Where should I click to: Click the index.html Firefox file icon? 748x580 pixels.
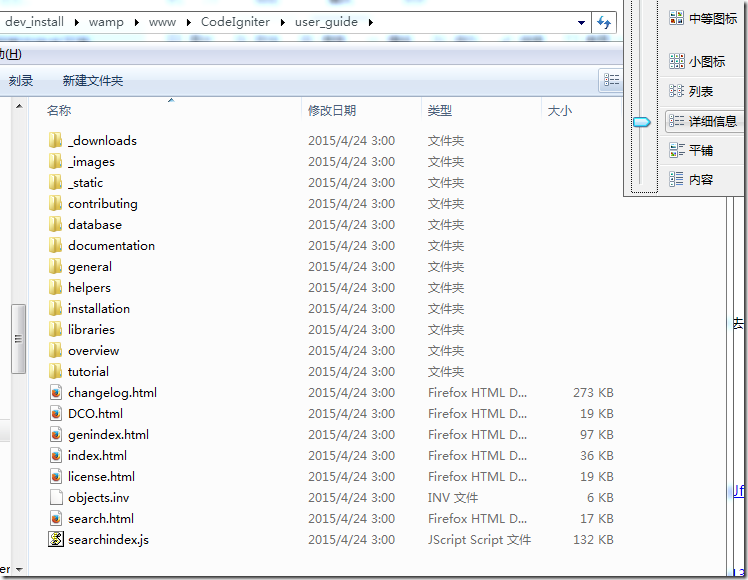[x=56, y=456]
